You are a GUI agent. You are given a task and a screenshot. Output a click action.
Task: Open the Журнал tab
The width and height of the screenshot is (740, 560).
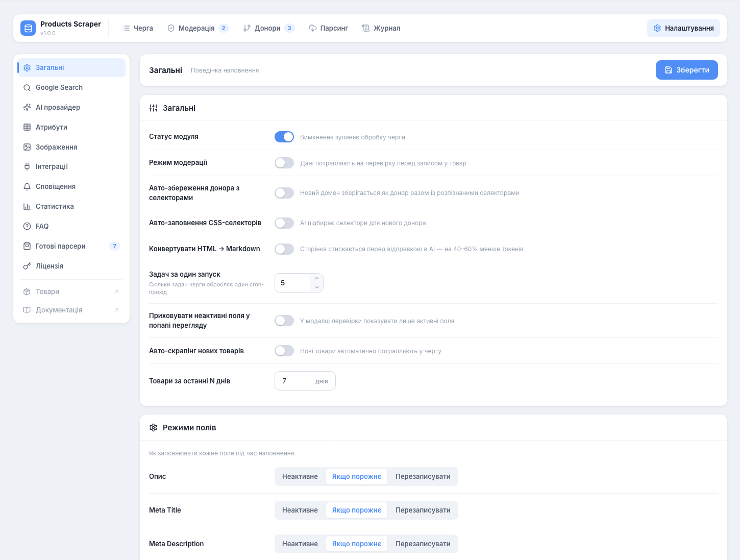(x=381, y=28)
